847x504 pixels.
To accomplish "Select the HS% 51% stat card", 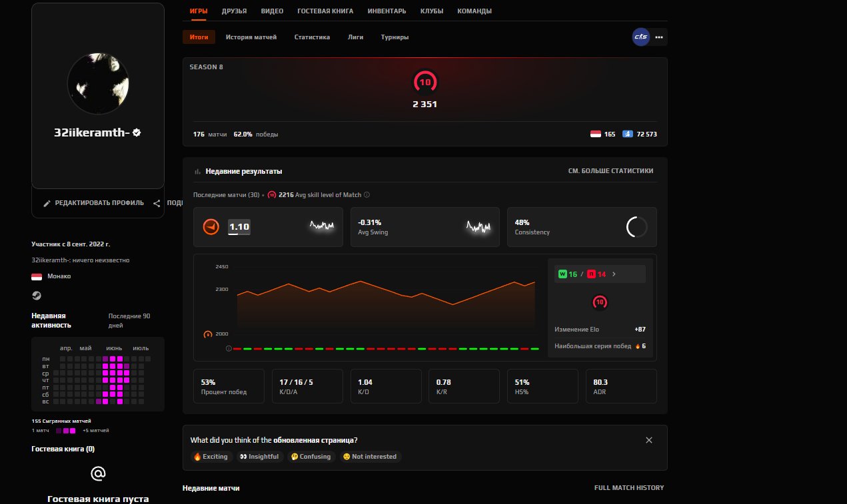I will pos(542,386).
